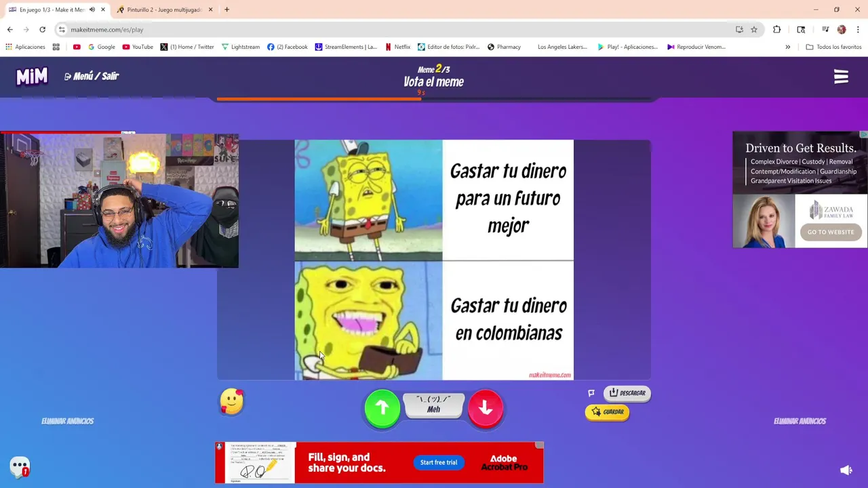Screen dimensions: 868x488
Task: Downvote the meme with red arrow
Action: pyautogui.click(x=486, y=407)
